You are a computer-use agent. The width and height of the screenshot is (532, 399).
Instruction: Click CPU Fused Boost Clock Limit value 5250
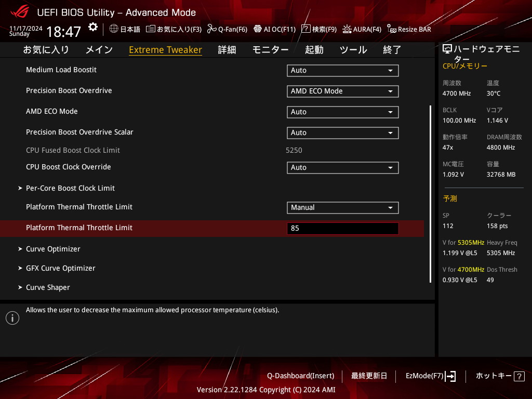click(294, 150)
